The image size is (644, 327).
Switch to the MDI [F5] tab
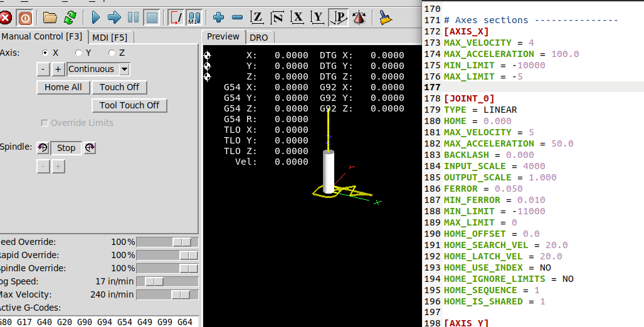tap(110, 38)
